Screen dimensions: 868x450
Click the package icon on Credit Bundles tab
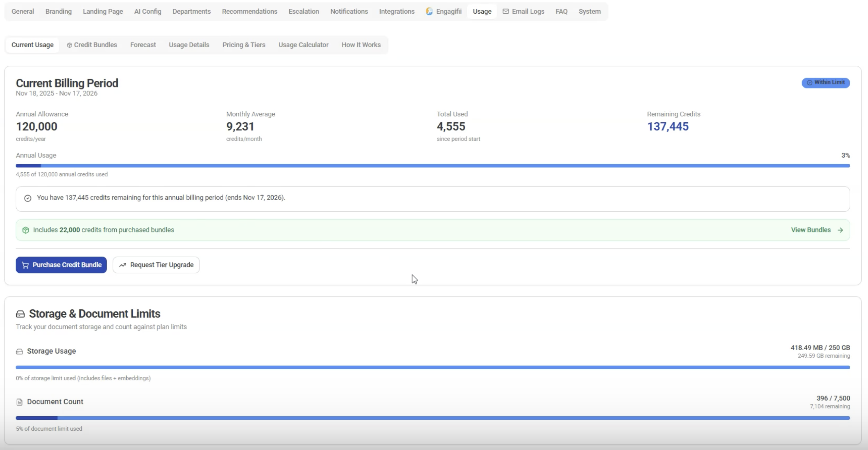[x=69, y=45]
